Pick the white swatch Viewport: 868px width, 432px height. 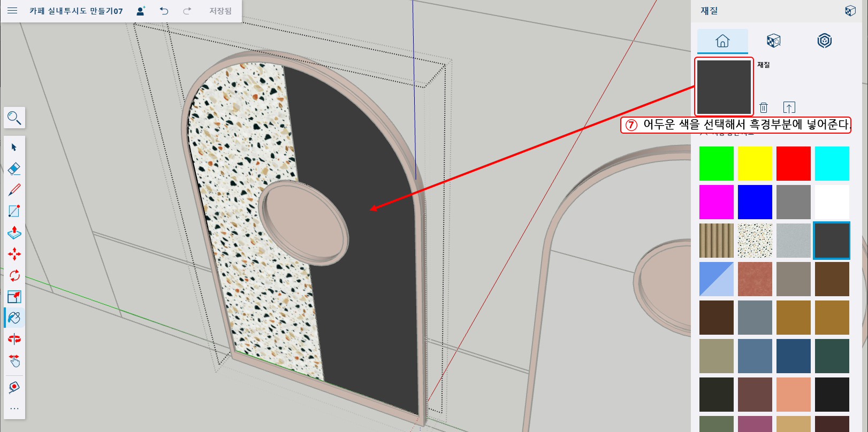[832, 202]
